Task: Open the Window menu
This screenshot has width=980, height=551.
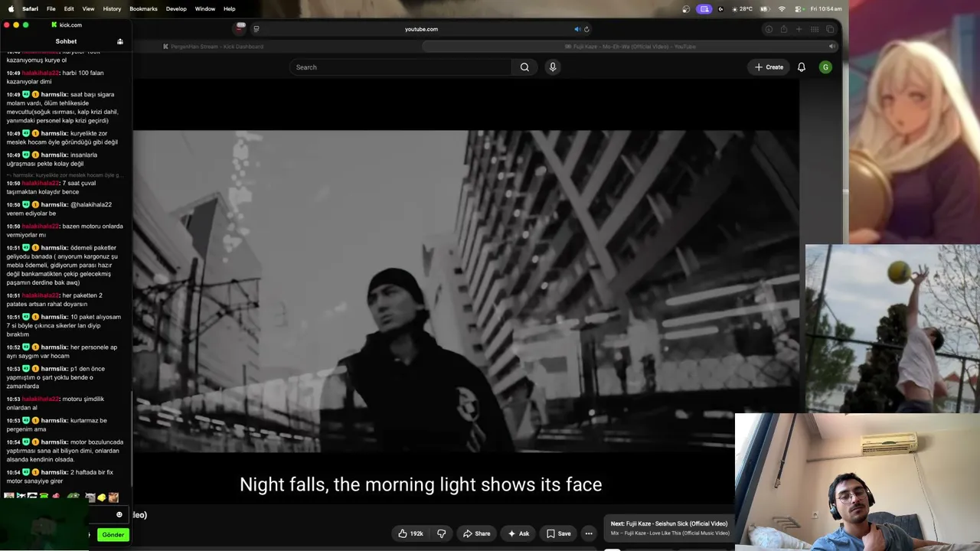Action: (204, 8)
